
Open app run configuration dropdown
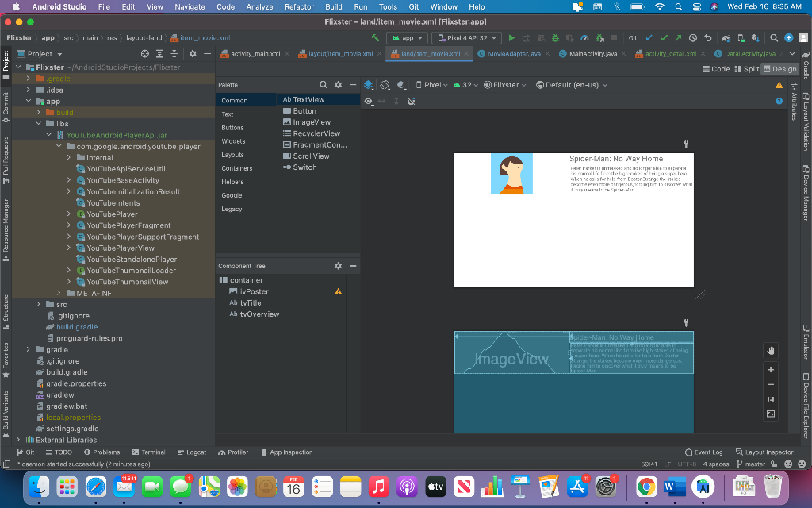[x=408, y=38]
